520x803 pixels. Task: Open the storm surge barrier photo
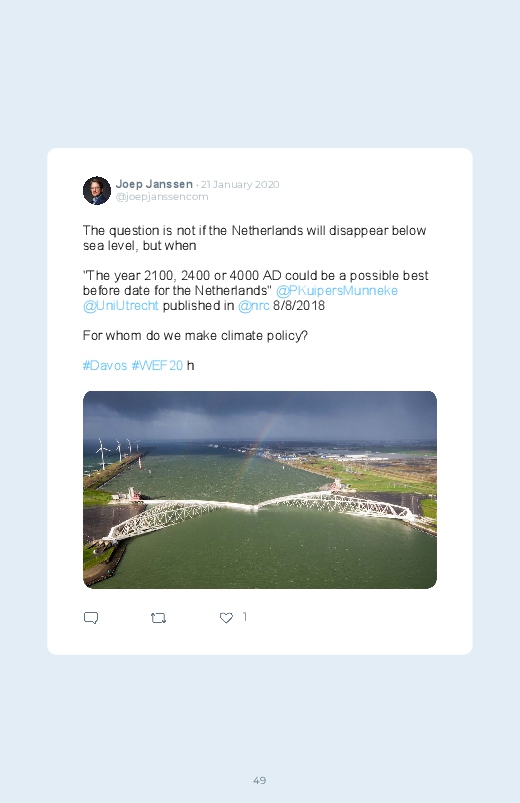coord(260,490)
